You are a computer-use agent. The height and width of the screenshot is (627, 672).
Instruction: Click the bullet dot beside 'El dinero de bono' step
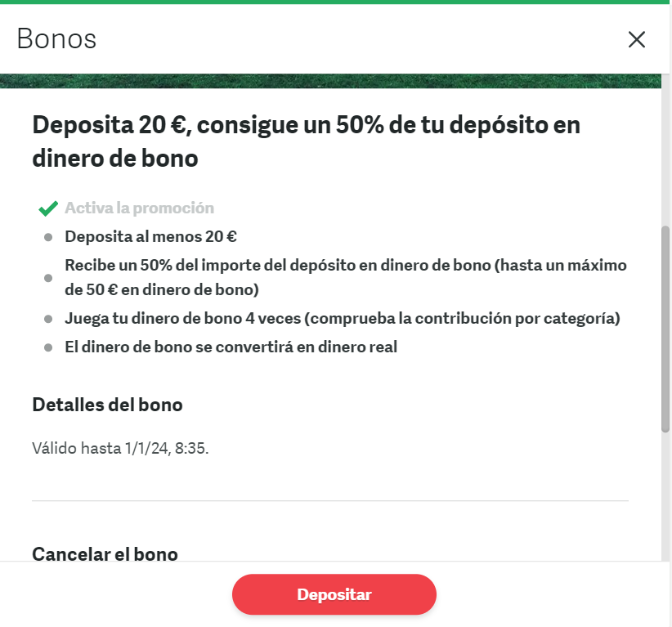pyautogui.click(x=48, y=347)
